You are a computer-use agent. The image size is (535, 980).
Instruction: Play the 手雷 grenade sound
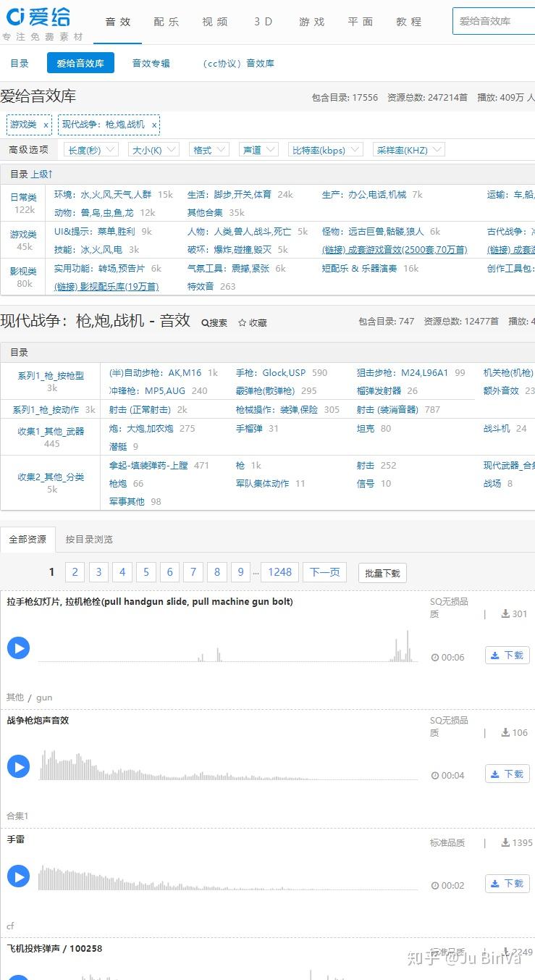pyautogui.click(x=18, y=876)
